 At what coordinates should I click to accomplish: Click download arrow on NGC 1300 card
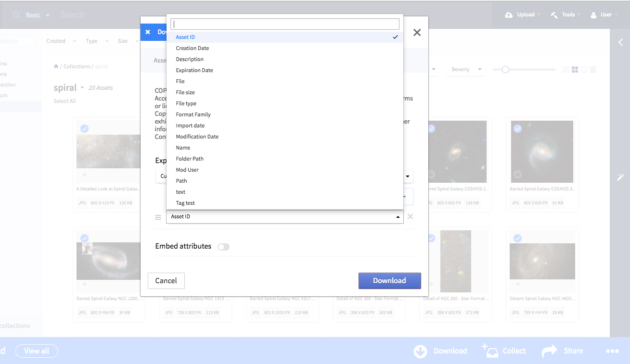click(85, 284)
